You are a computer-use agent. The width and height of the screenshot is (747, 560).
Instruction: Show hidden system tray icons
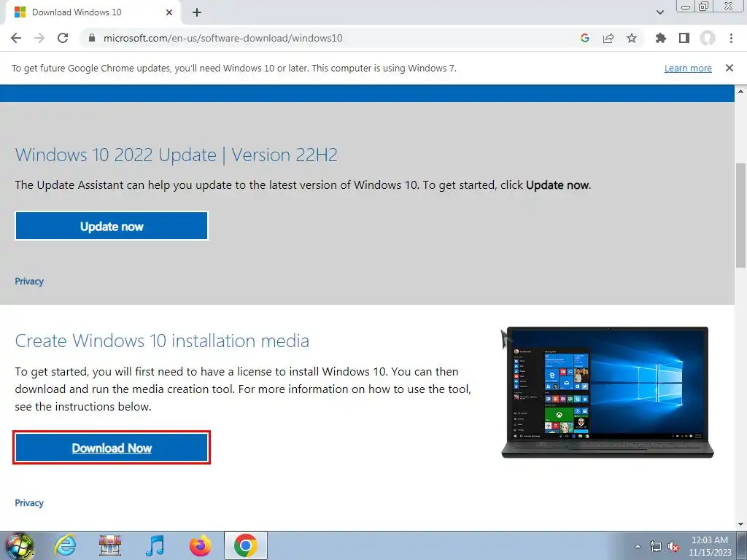(638, 546)
